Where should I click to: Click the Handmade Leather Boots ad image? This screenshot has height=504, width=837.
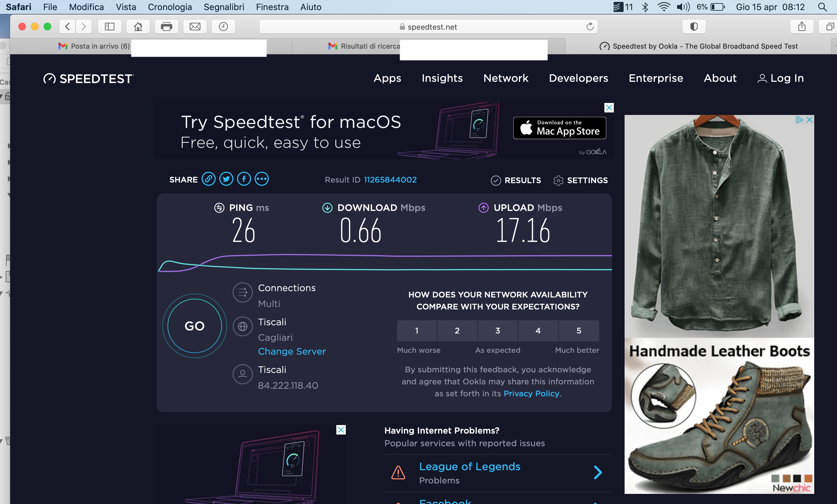719,416
